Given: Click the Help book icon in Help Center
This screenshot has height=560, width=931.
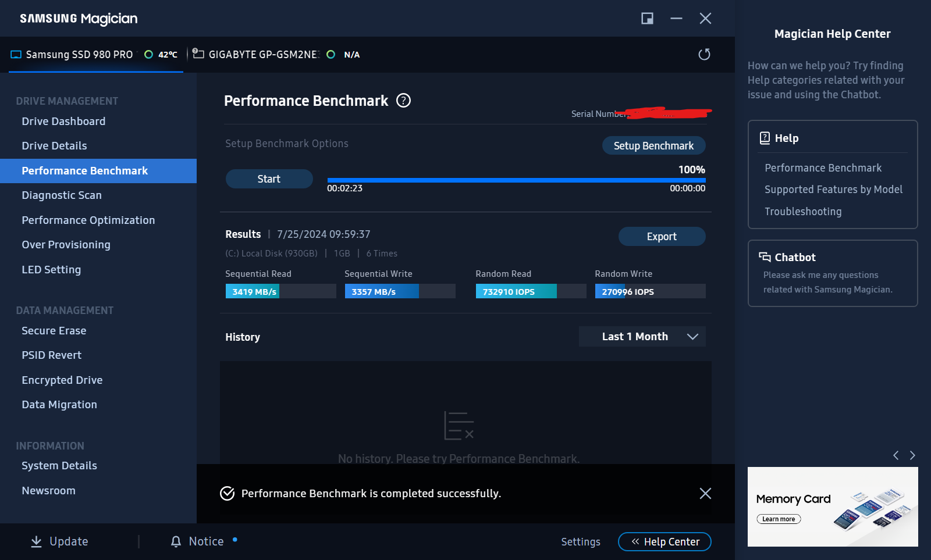Looking at the screenshot, I should [765, 138].
